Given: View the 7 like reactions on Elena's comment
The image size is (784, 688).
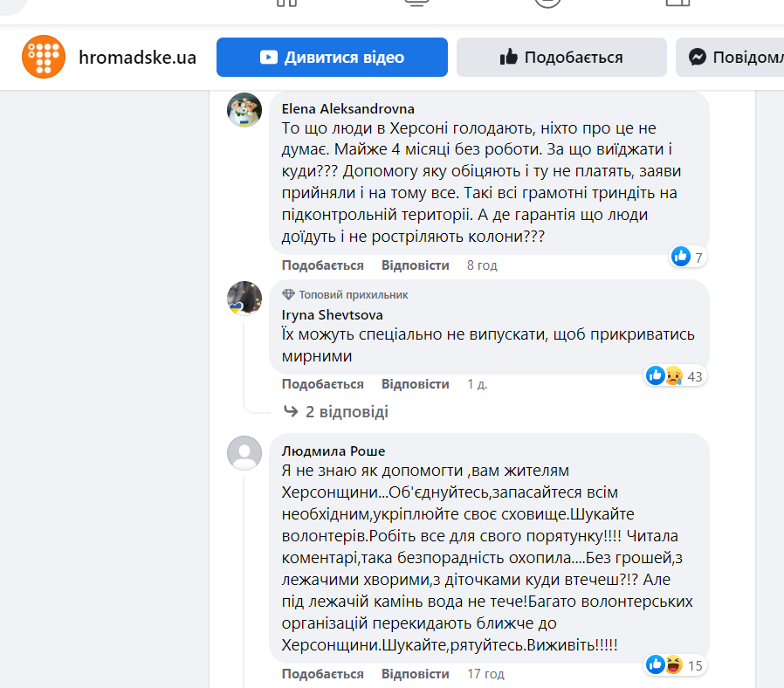Looking at the screenshot, I should [687, 257].
